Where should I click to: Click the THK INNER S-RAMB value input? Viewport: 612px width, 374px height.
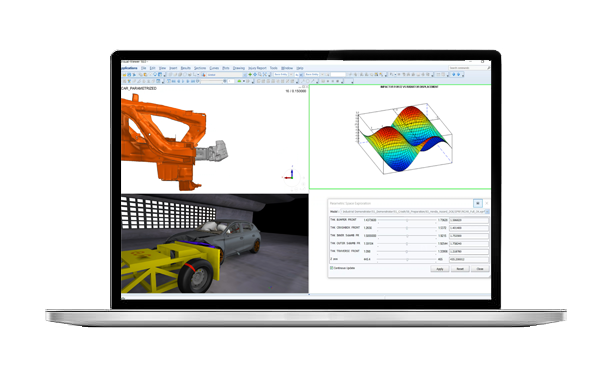coord(469,236)
